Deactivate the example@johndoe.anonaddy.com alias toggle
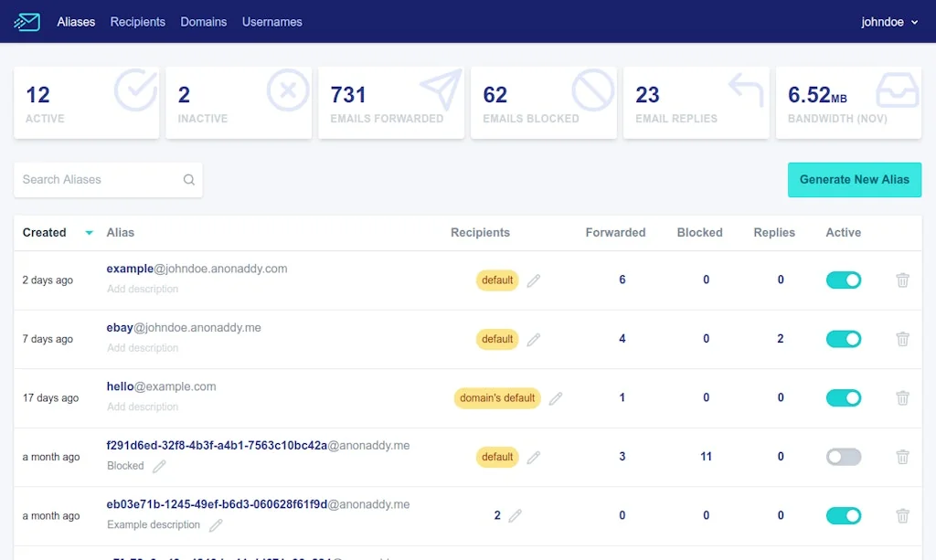 [843, 280]
